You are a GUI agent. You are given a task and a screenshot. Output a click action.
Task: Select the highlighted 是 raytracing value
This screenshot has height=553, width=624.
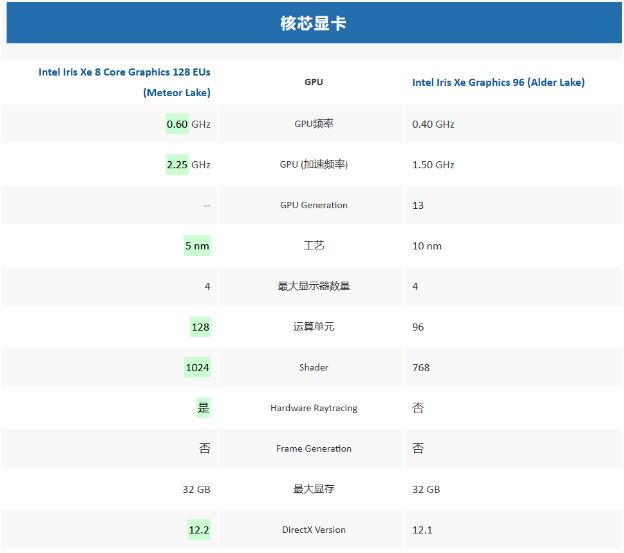(x=203, y=408)
